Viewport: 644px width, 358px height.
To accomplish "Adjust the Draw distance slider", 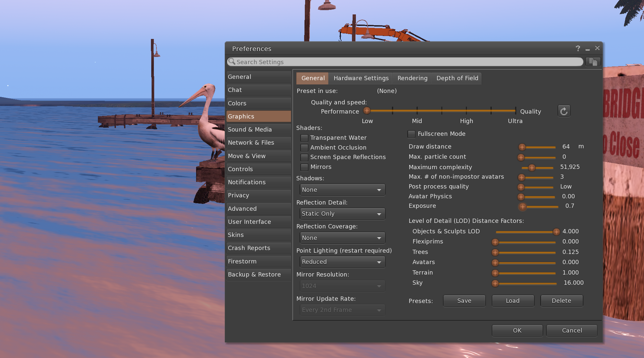I will point(537,147).
